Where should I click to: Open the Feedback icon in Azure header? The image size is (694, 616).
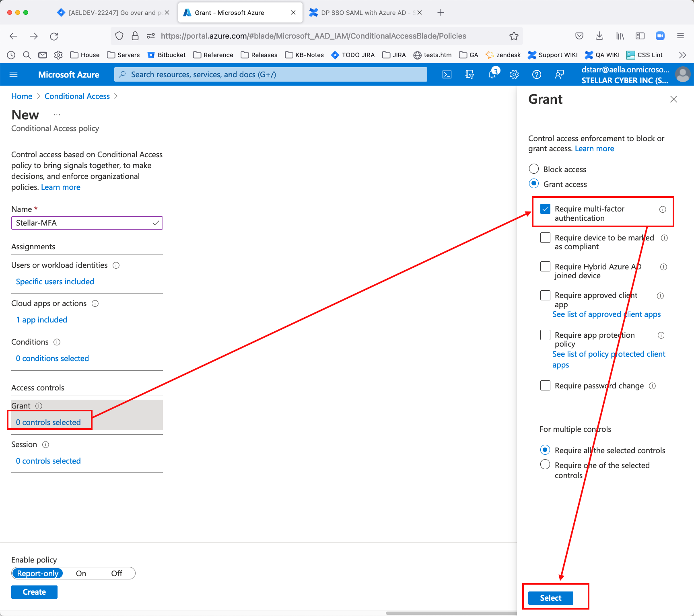(559, 74)
